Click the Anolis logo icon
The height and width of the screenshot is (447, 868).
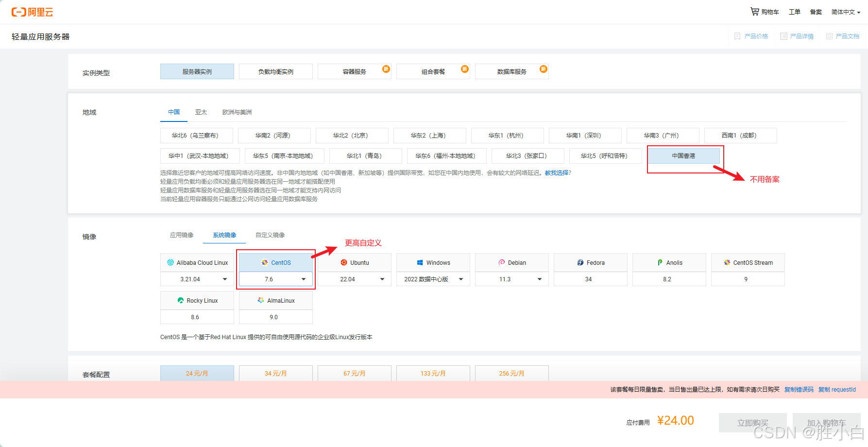click(x=660, y=262)
